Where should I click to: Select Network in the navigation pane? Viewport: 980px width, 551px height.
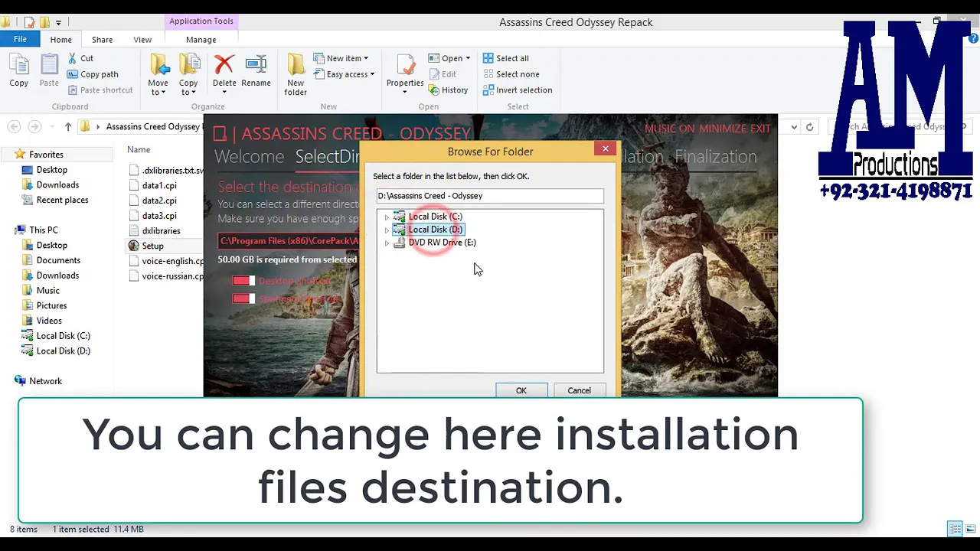pyautogui.click(x=45, y=381)
